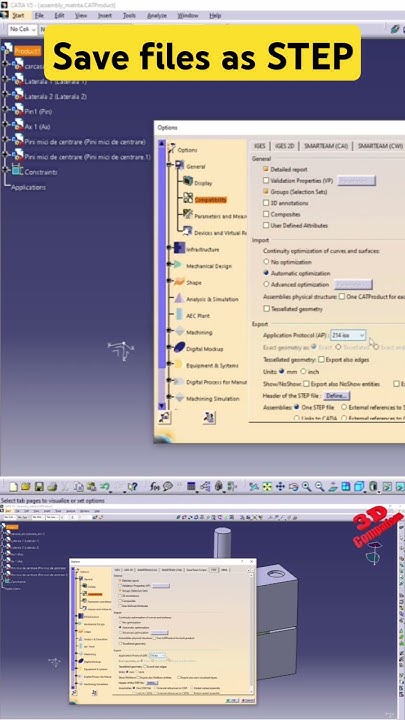The height and width of the screenshot is (720, 405).
Task: Switch to the IGES tab
Action: coord(260,146)
